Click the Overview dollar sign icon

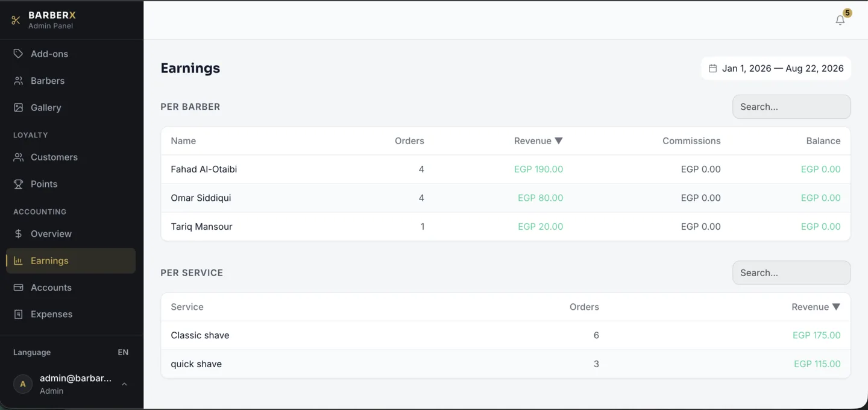(18, 234)
